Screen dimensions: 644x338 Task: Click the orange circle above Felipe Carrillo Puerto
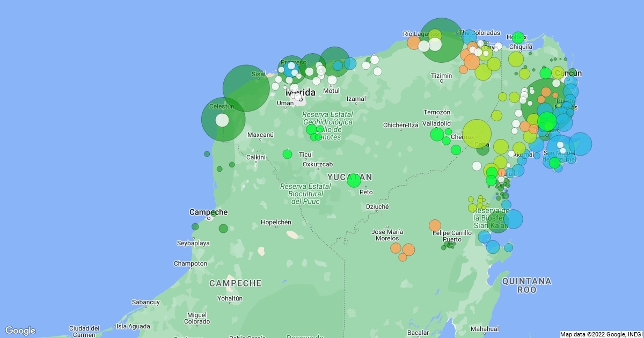tap(435, 225)
